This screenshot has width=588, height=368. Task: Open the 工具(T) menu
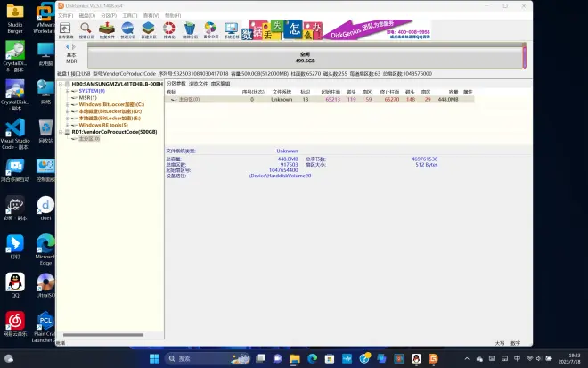pyautogui.click(x=130, y=15)
